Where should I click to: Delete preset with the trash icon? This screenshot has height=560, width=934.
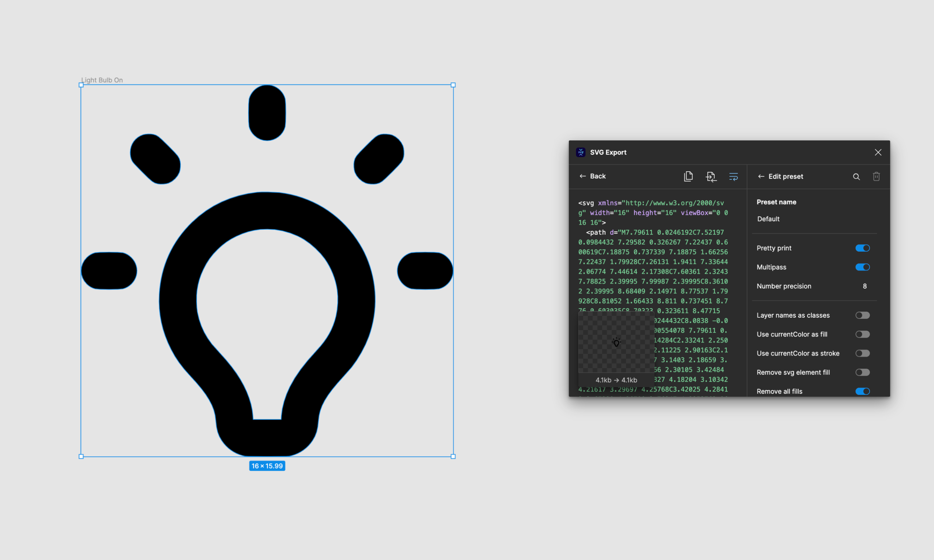click(876, 176)
